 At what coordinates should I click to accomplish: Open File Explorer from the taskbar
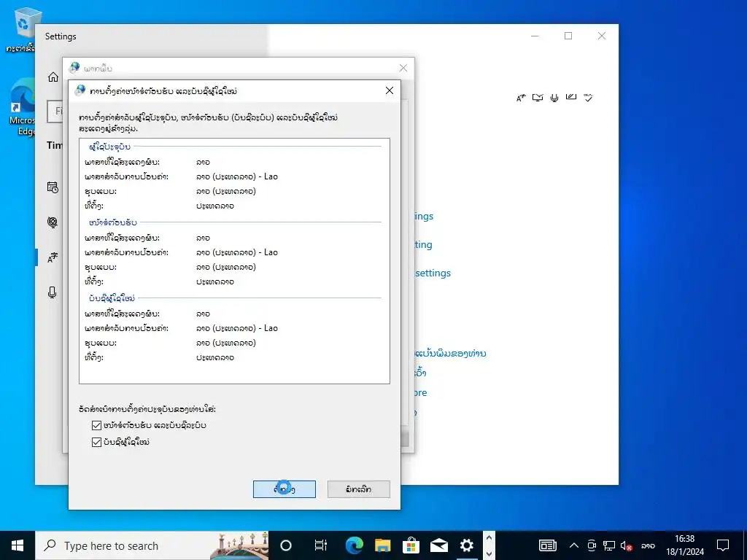coord(382,545)
